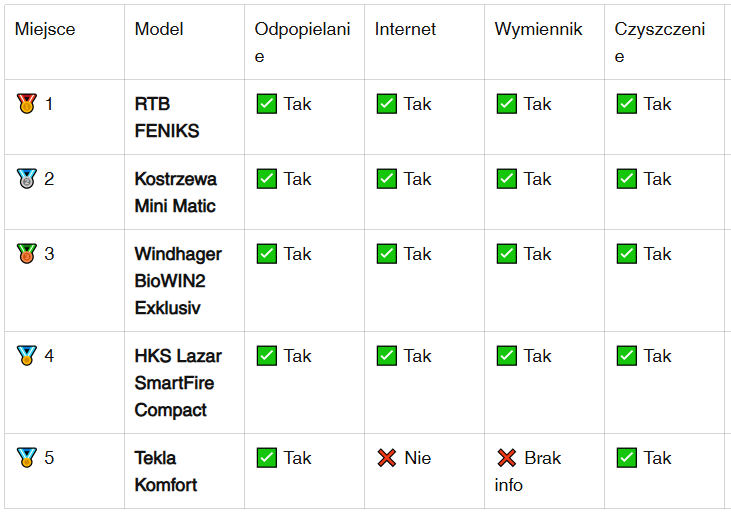Click the gold medal icon for place 1
Screen dimensions: 731x513
tap(27, 104)
